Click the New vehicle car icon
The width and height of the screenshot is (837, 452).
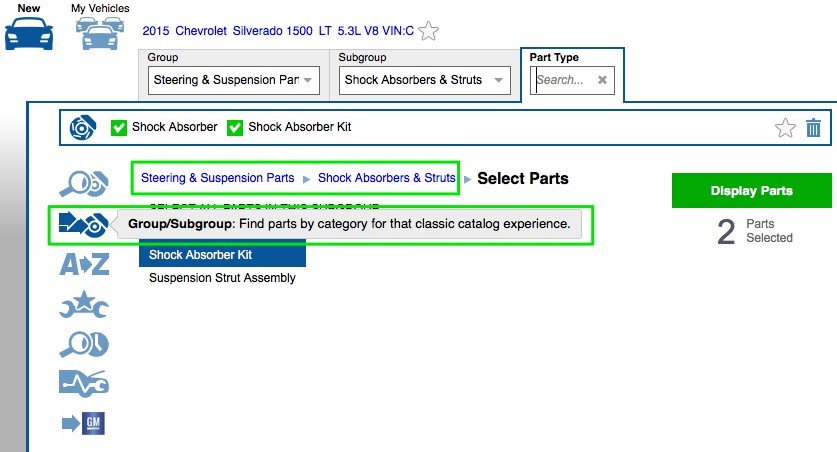tap(29, 32)
